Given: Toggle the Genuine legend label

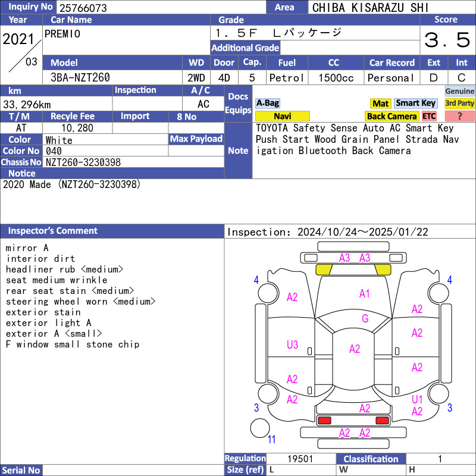Looking at the screenshot, I should pos(460,91).
